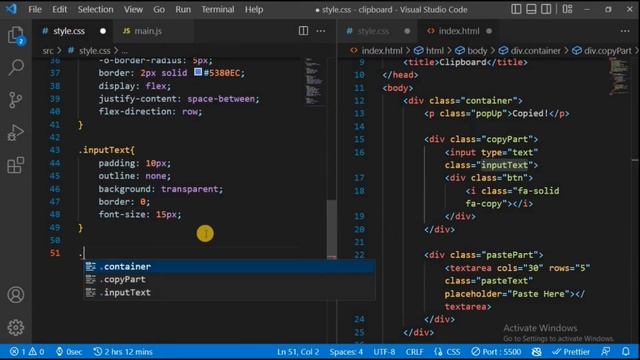The image size is (640, 360).
Task: Open the Run menu
Action: coord(183,9)
